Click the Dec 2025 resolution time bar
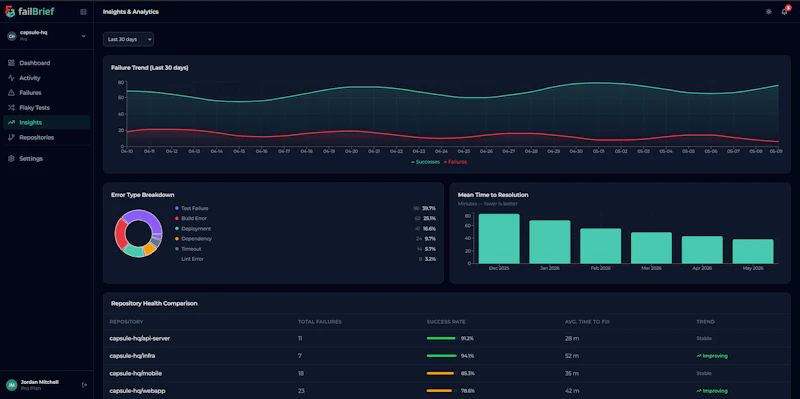Viewport: 800px width, 399px height. 499,239
